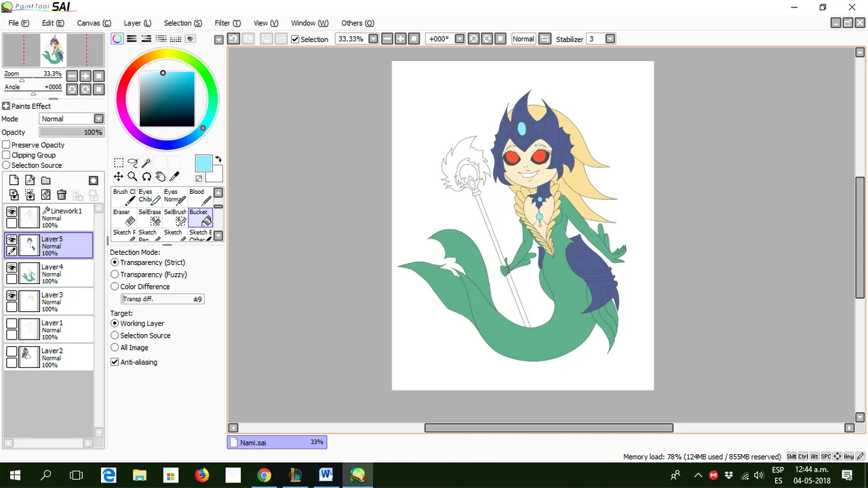Show Layer1 by clicking its visibility box
This screenshot has width=868, height=488.
(x=12, y=324)
